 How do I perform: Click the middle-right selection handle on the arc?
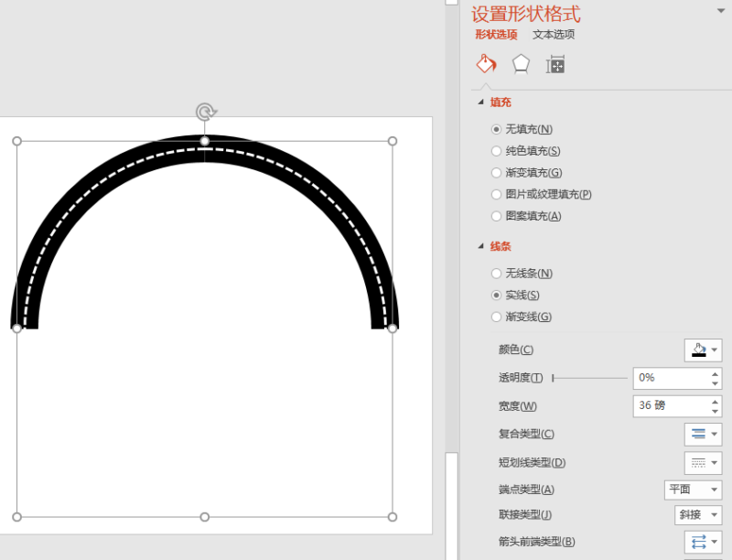[393, 328]
